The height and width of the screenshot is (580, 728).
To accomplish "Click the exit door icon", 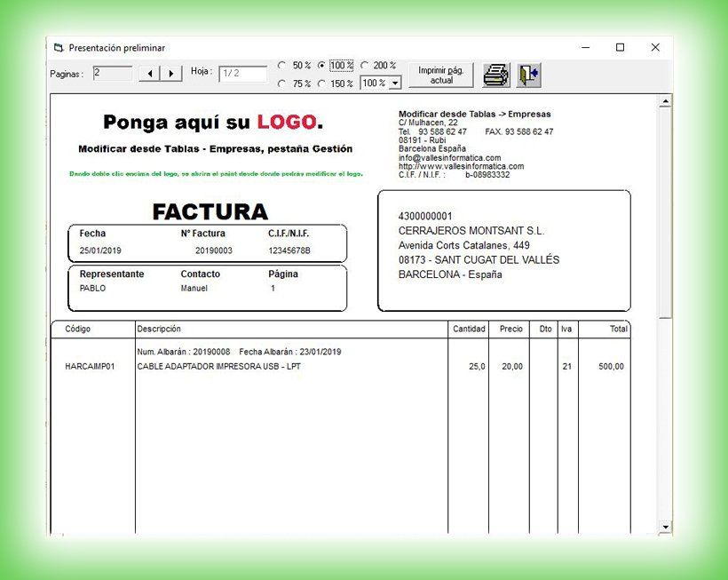I will (x=529, y=75).
